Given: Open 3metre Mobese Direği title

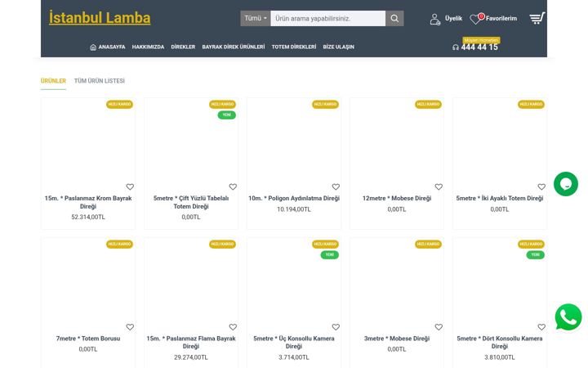Looking at the screenshot, I should 397,339.
